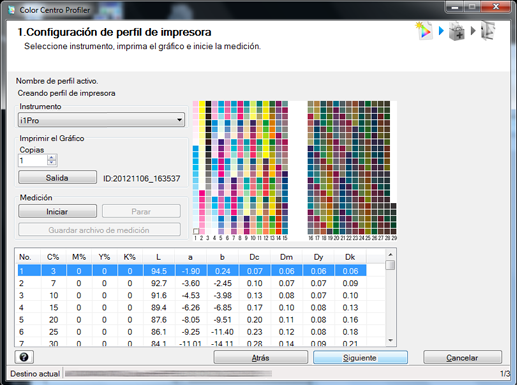
Task: Maximize the Color Centro Profiler window
Action: tap(473, 7)
